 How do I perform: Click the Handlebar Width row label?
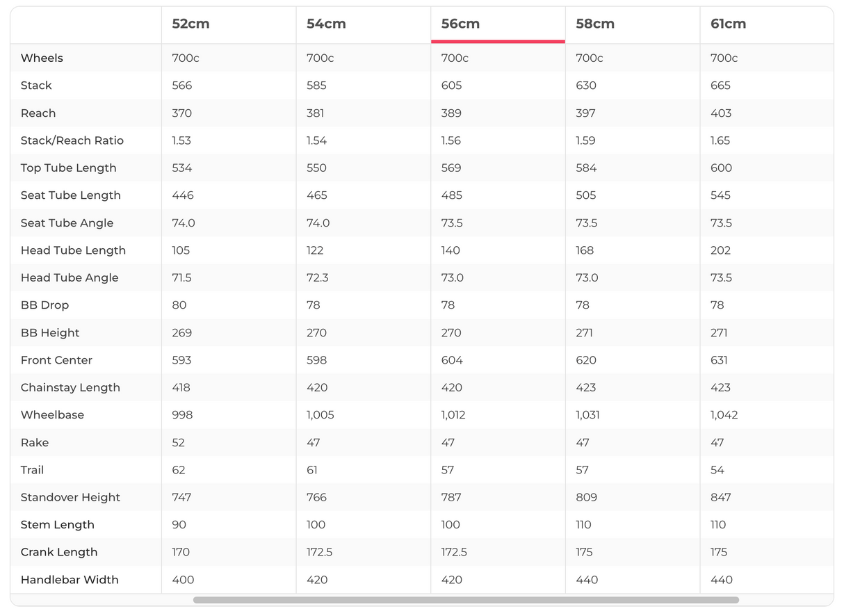pyautogui.click(x=70, y=580)
